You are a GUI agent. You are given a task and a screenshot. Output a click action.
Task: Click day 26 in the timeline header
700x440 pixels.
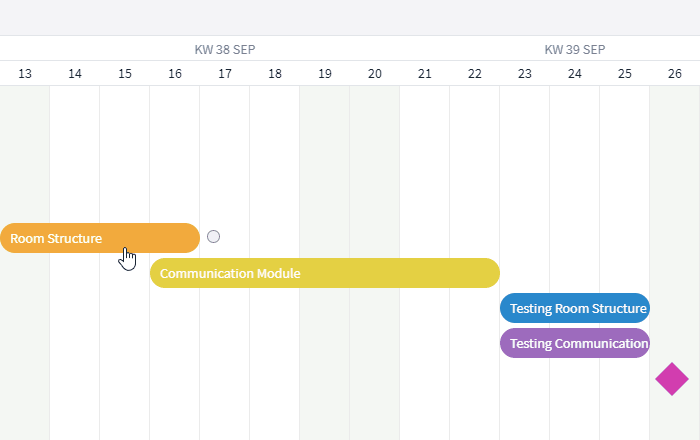pyautogui.click(x=675, y=74)
